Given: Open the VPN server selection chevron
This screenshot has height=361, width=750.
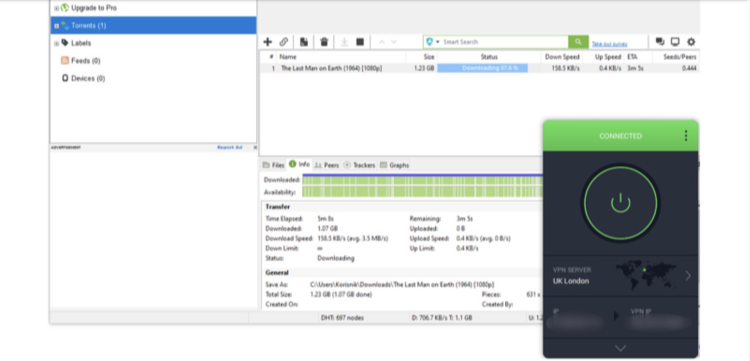Looking at the screenshot, I should coord(688,276).
